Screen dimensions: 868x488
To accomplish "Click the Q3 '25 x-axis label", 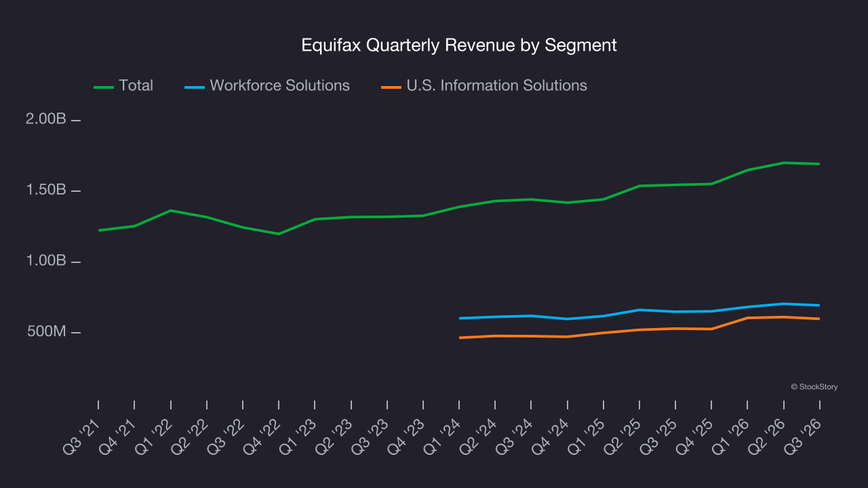I will tap(660, 436).
